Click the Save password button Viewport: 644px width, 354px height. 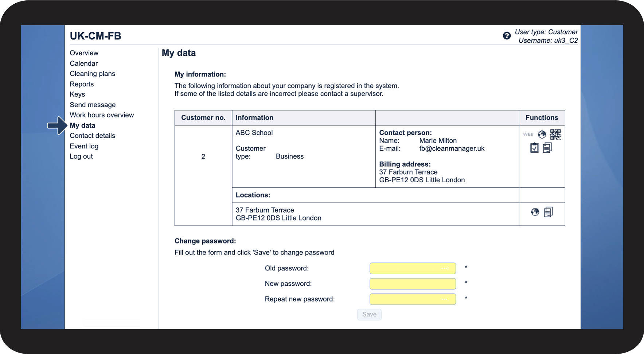369,315
